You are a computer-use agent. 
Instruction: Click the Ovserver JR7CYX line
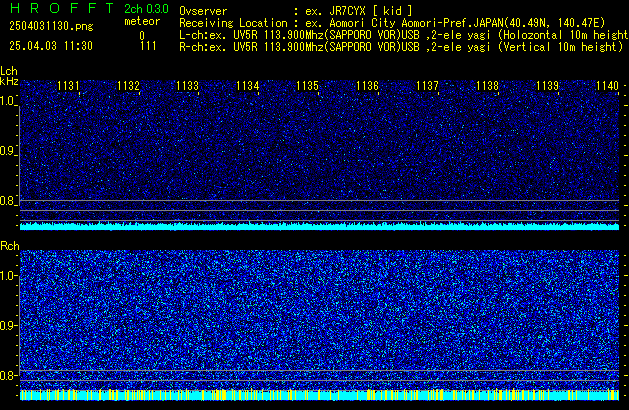coord(296,11)
